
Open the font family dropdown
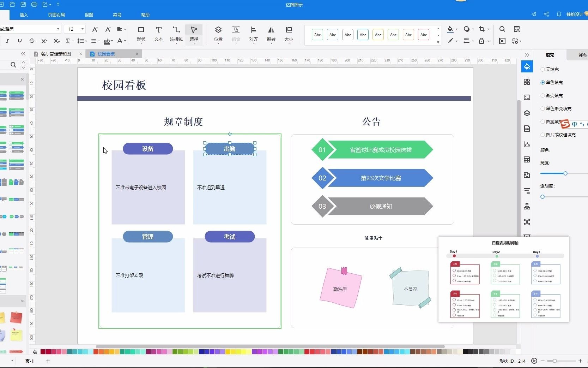(x=58, y=29)
